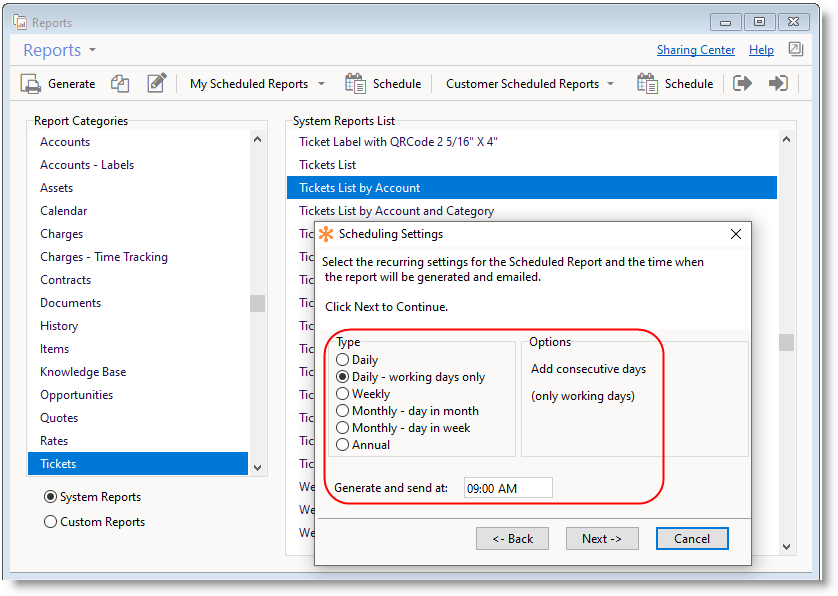Click the duplicate report icon
This screenshot has width=838, height=596.
coord(120,84)
